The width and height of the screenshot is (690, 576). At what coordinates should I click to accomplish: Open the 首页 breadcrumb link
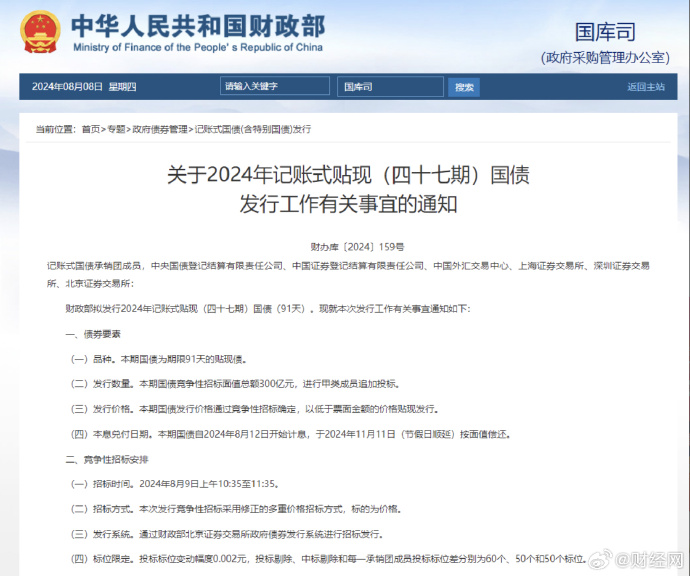(x=91, y=129)
